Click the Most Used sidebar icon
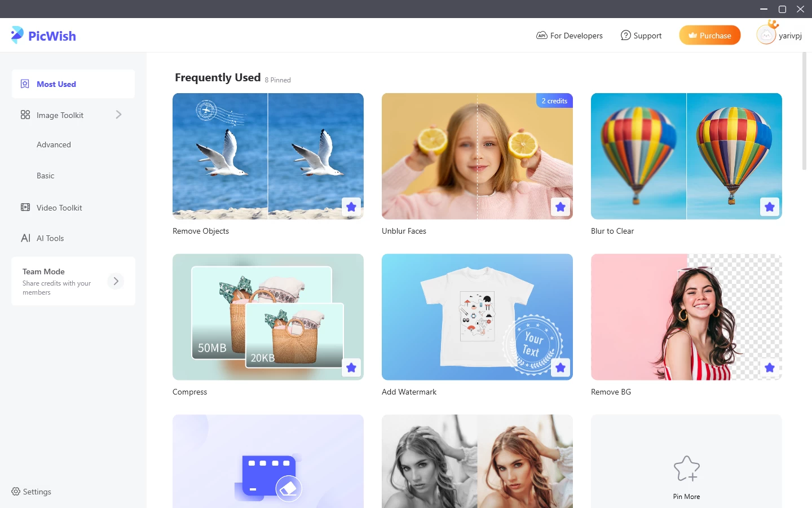This screenshot has height=508, width=812. tap(25, 84)
